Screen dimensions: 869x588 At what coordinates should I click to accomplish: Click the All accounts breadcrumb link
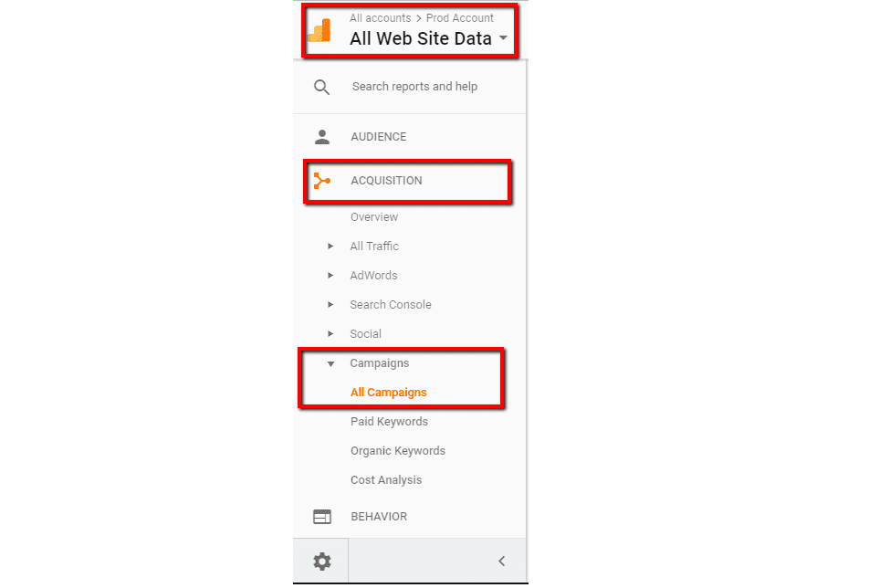pyautogui.click(x=380, y=18)
